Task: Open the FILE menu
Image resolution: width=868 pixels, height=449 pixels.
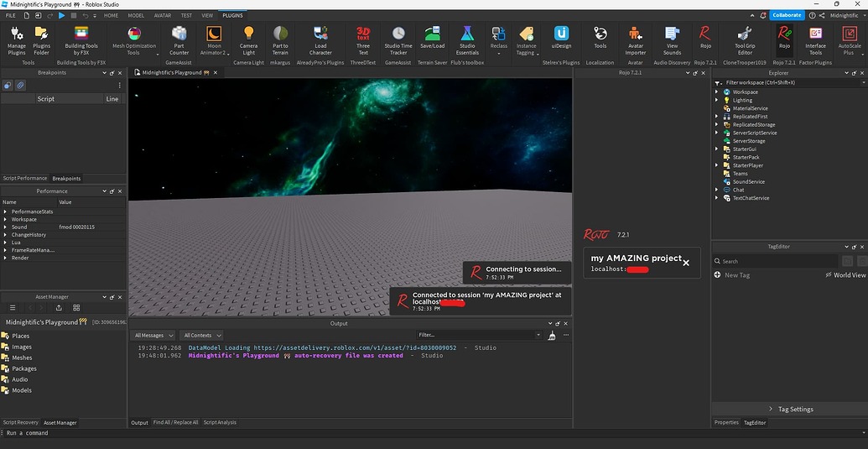Action: 11,15
